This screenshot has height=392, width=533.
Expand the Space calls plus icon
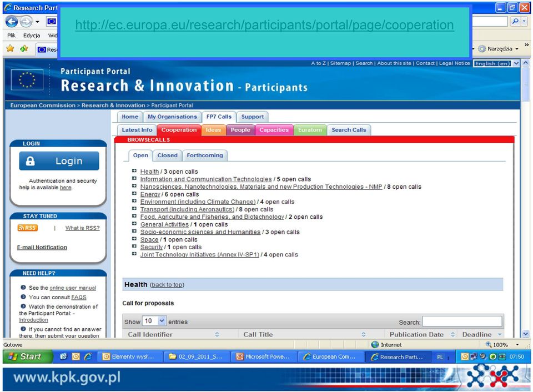(134, 239)
